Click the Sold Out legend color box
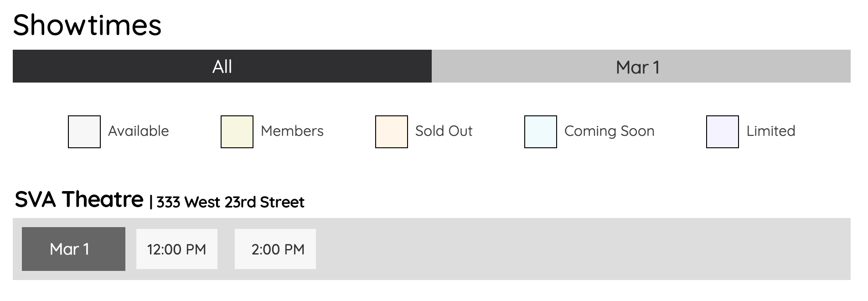868x301 pixels. (x=392, y=132)
